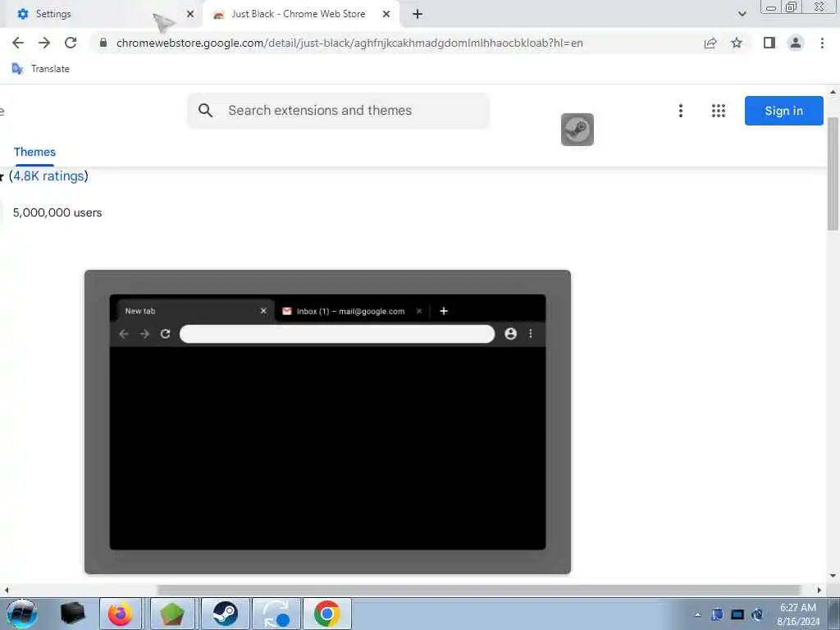Viewport: 840px width, 630px height.
Task: Open Chrome side panel
Action: point(769,43)
